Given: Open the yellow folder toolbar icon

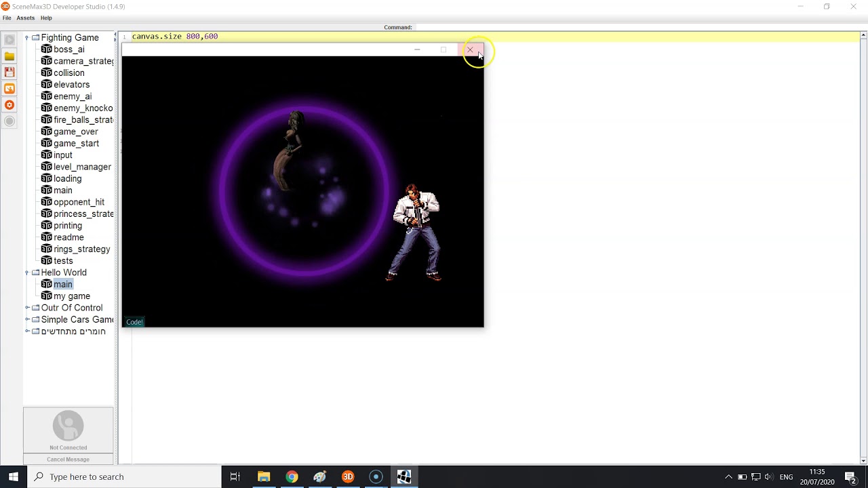Looking at the screenshot, I should coord(9,56).
